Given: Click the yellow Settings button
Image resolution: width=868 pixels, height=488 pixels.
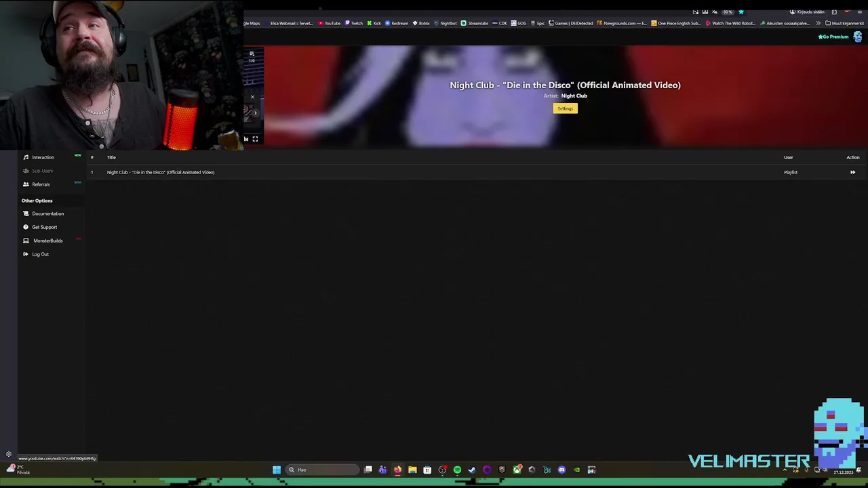Looking at the screenshot, I should [565, 108].
